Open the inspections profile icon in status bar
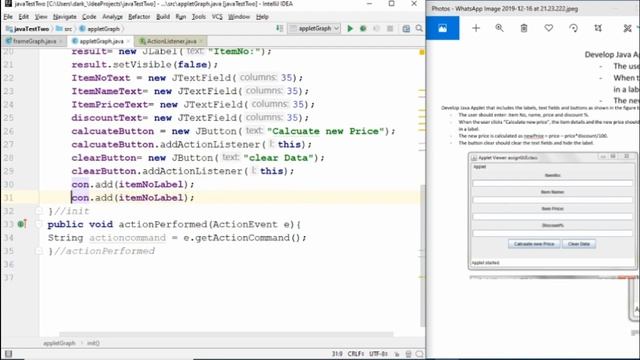 [x=409, y=354]
